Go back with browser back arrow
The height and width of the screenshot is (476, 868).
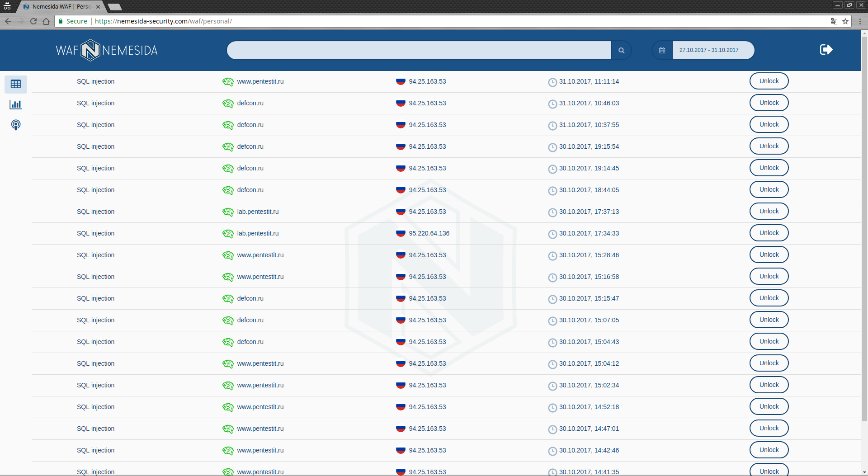point(8,21)
